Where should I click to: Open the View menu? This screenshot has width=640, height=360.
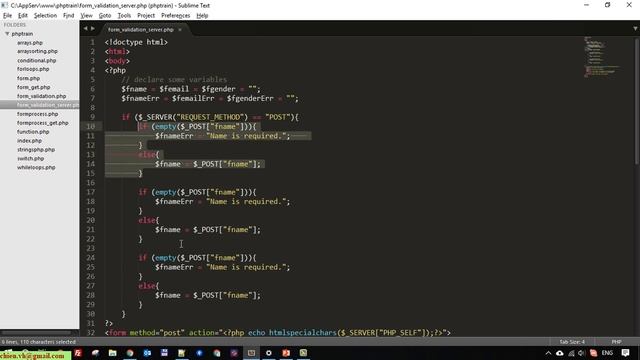pos(86,16)
